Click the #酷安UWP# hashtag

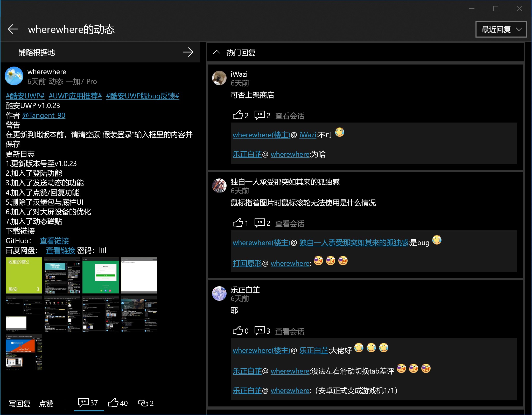(25, 96)
